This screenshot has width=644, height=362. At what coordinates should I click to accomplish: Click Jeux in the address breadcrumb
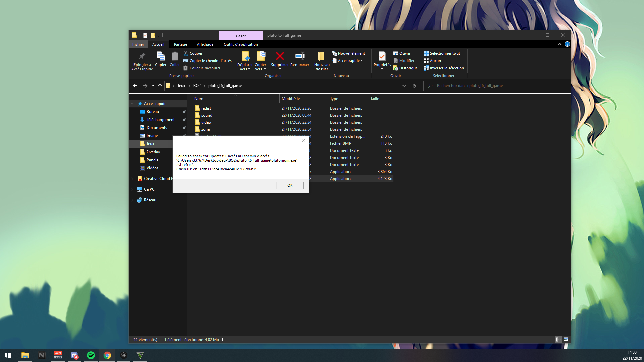[181, 86]
